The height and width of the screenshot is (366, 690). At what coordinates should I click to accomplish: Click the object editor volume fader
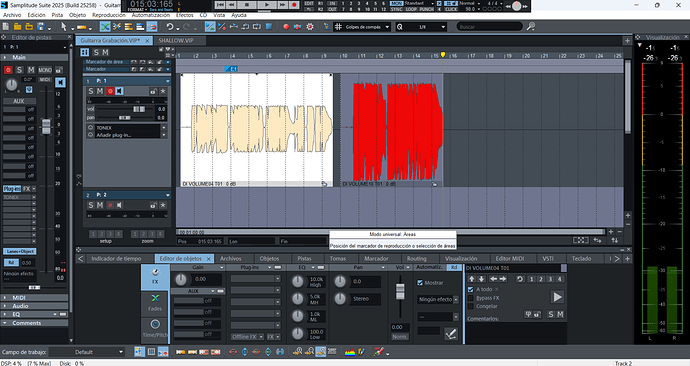tap(400, 291)
